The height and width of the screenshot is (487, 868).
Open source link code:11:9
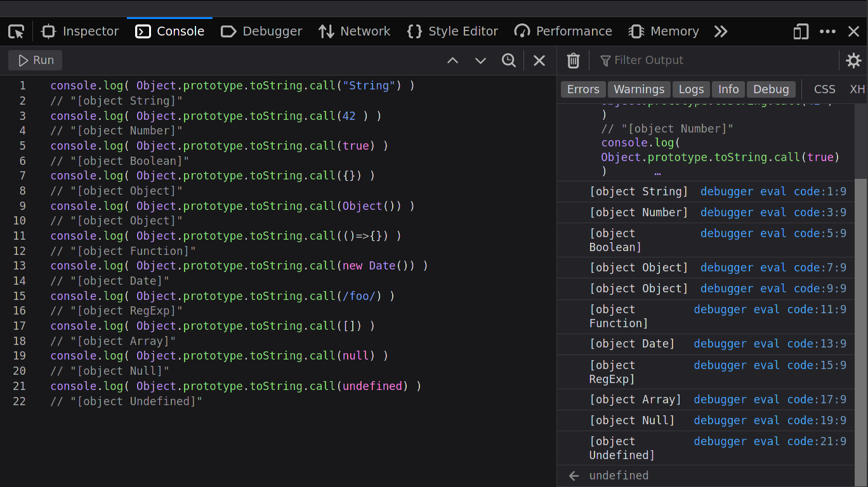(x=770, y=309)
